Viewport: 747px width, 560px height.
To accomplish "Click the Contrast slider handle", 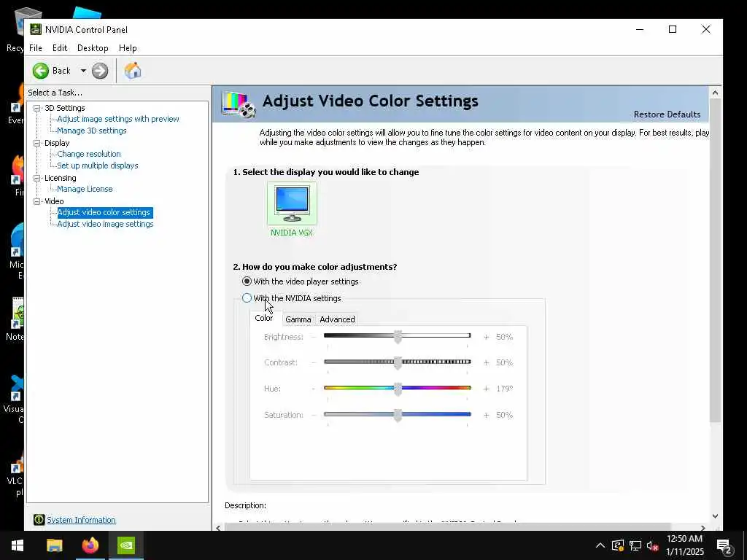I will [398, 363].
